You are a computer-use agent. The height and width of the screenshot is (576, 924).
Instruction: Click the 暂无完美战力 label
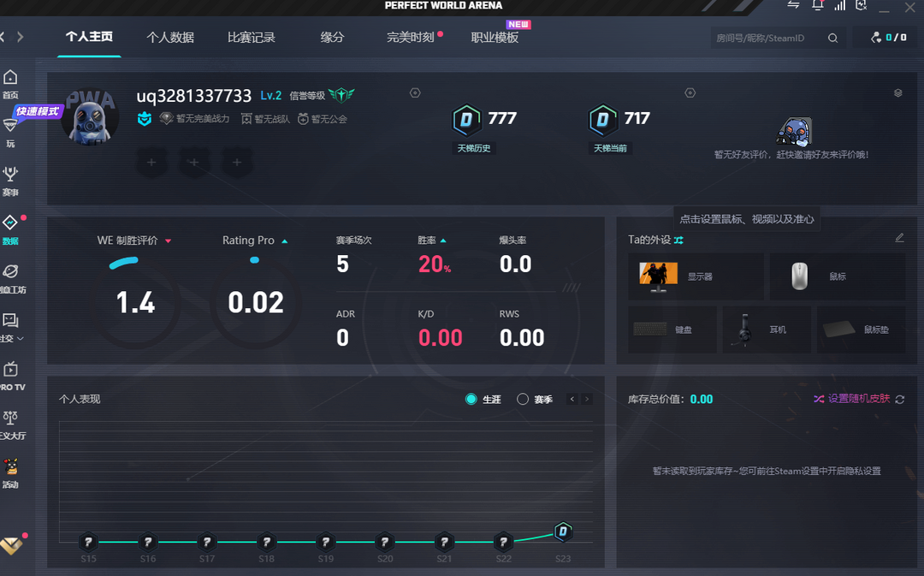pos(203,119)
